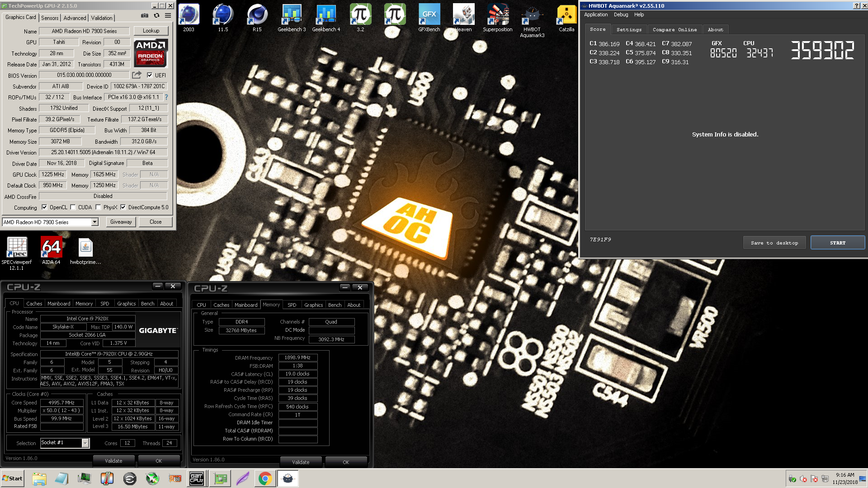Click the Lookup button in GPU-Z
Screen dimensions: 868x488
[151, 31]
